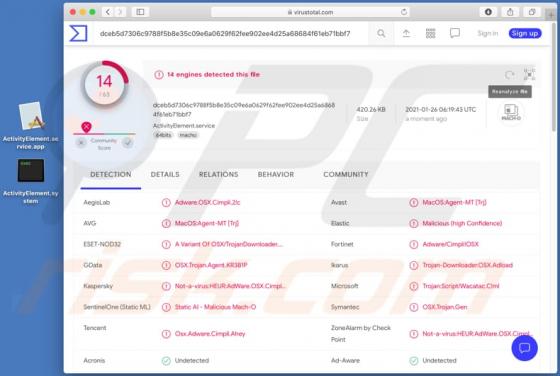Click the macho tag
The width and height of the screenshot is (560, 376).
click(188, 135)
